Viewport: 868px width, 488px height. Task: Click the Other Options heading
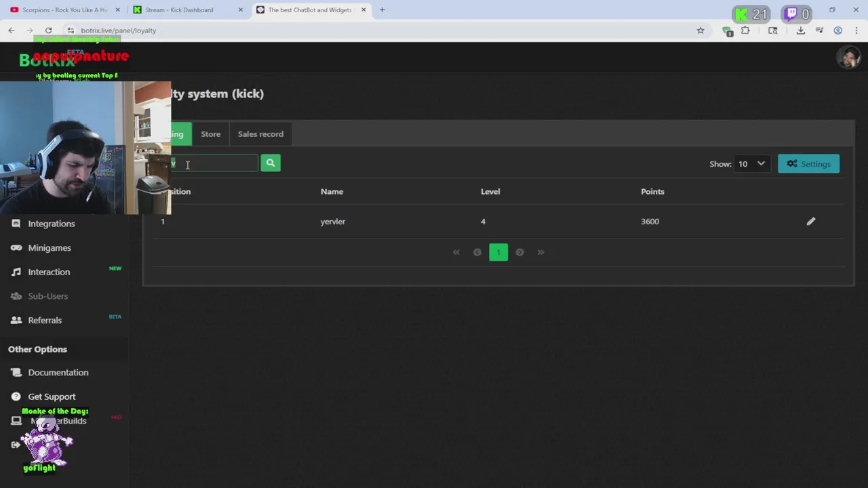[37, 350]
